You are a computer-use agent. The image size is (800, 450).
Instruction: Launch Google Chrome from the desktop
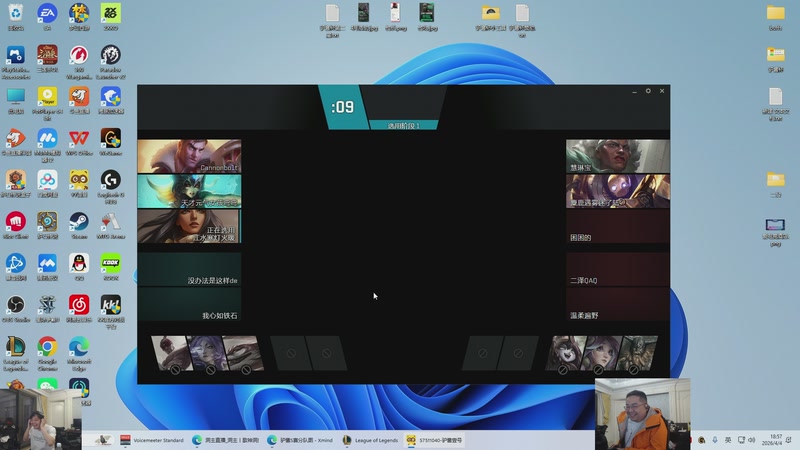[47, 354]
